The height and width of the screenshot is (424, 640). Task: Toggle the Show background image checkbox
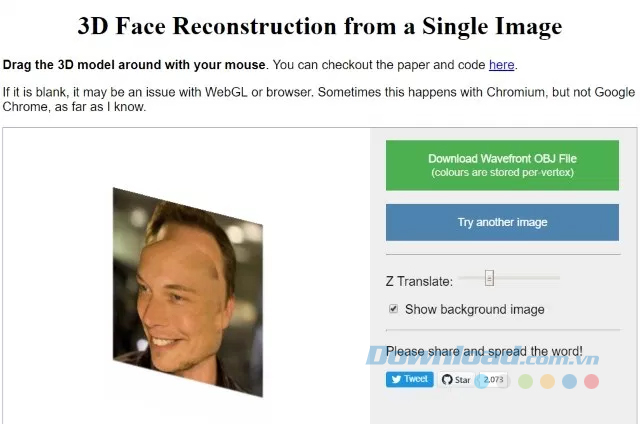click(393, 309)
